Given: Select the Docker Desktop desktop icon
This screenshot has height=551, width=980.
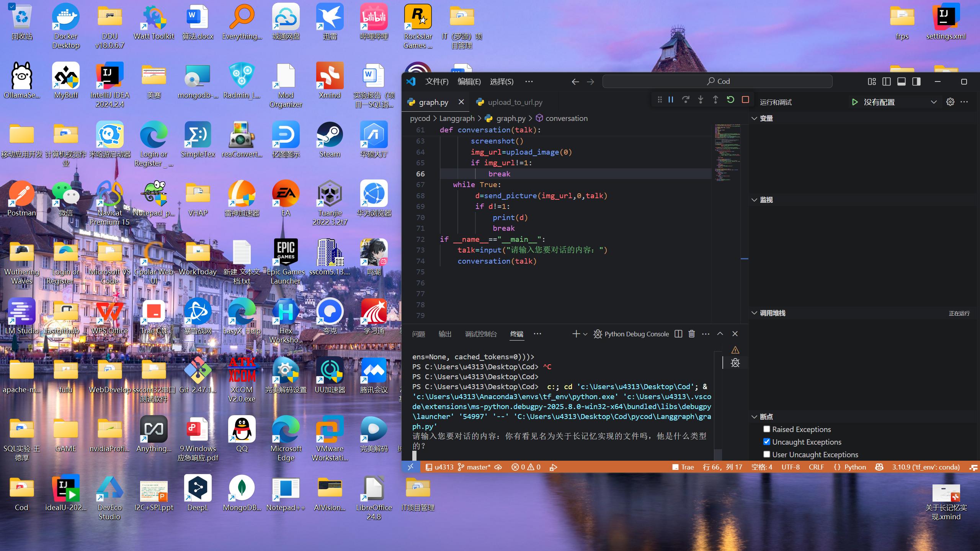Looking at the screenshot, I should [x=66, y=26].
